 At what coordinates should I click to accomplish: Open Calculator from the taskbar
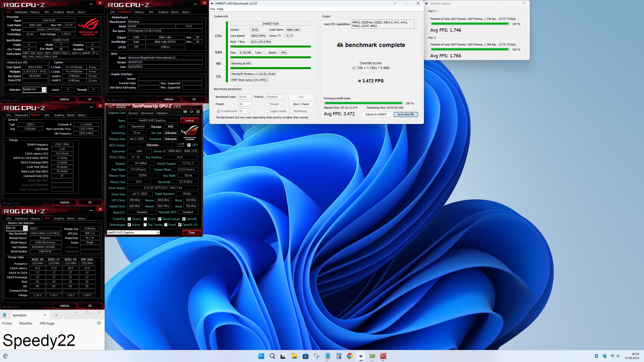339,356
